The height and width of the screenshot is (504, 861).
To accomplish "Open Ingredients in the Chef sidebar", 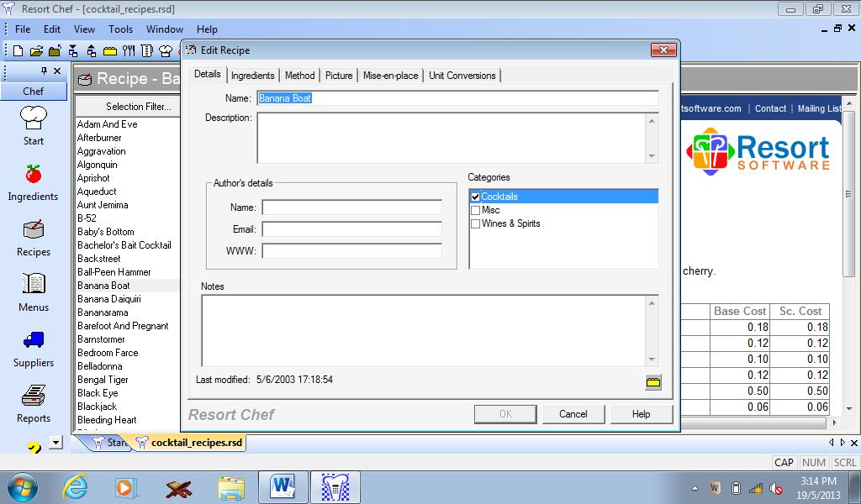I will (33, 182).
